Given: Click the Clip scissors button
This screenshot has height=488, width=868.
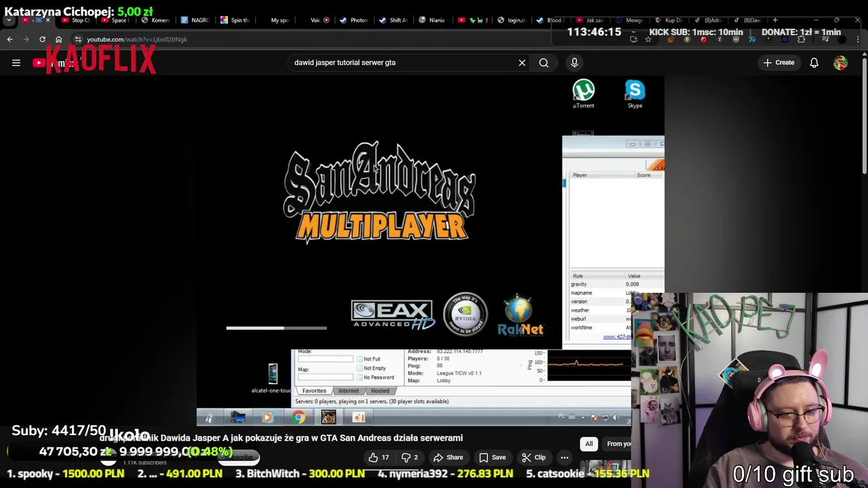Looking at the screenshot, I should coord(534,457).
